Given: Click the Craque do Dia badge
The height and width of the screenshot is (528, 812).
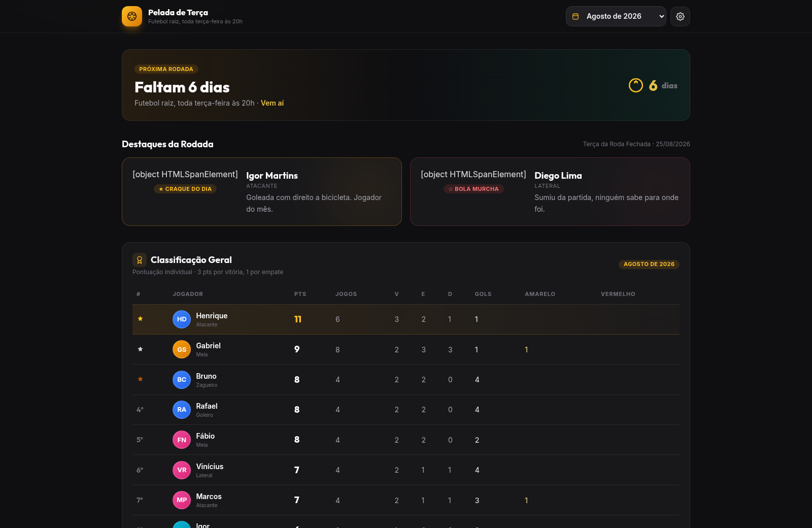Looking at the screenshot, I should point(185,189).
